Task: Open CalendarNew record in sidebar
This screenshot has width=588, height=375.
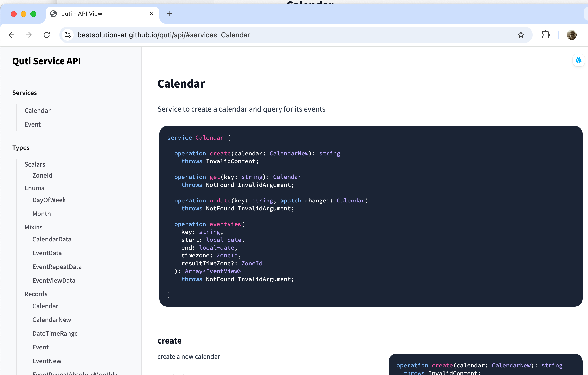Action: pyautogui.click(x=51, y=320)
